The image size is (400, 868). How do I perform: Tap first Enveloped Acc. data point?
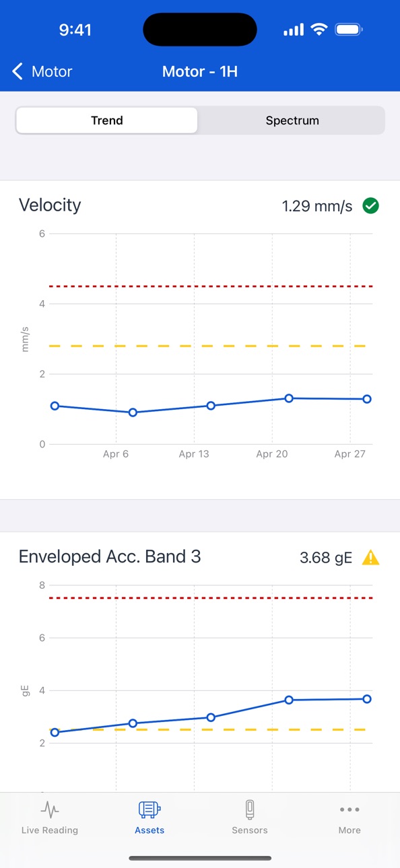click(x=55, y=732)
